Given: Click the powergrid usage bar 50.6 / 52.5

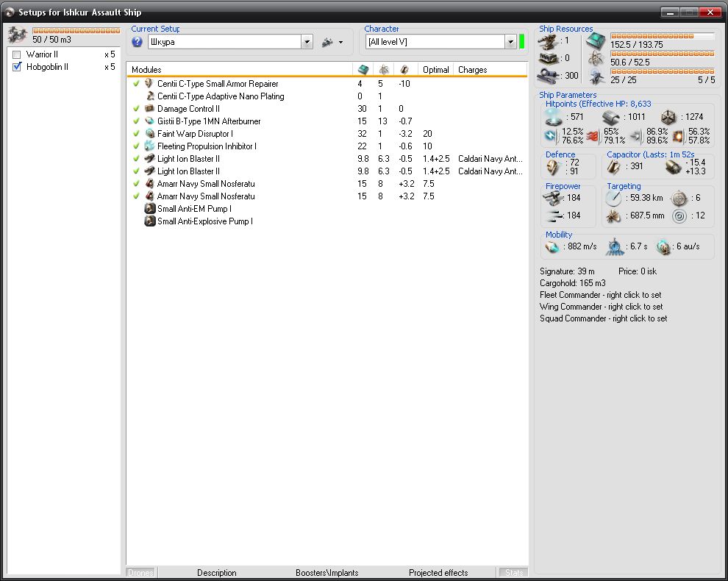Looking at the screenshot, I should point(662,54).
